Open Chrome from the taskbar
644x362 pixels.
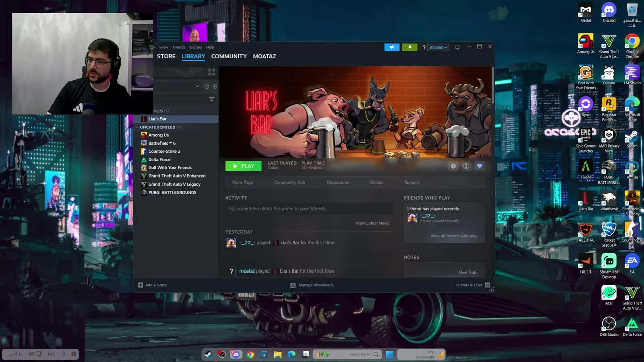pyautogui.click(x=250, y=355)
